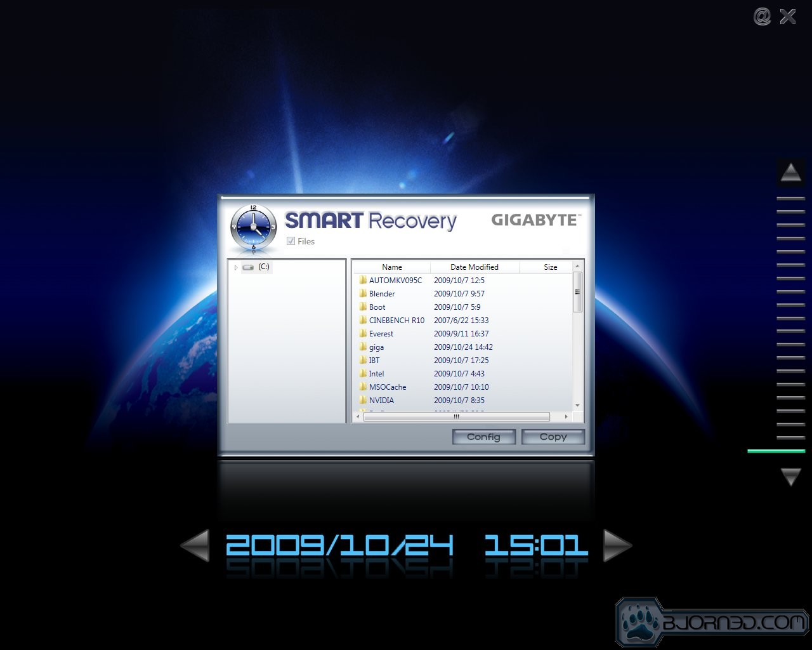Click the IBT folder icon
Image resolution: width=812 pixels, height=650 pixels.
coord(363,360)
